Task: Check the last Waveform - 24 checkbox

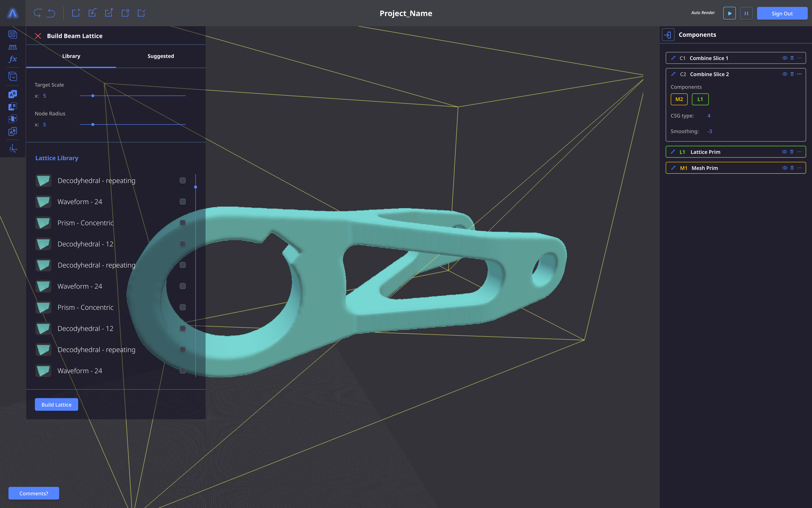Action: pyautogui.click(x=183, y=371)
